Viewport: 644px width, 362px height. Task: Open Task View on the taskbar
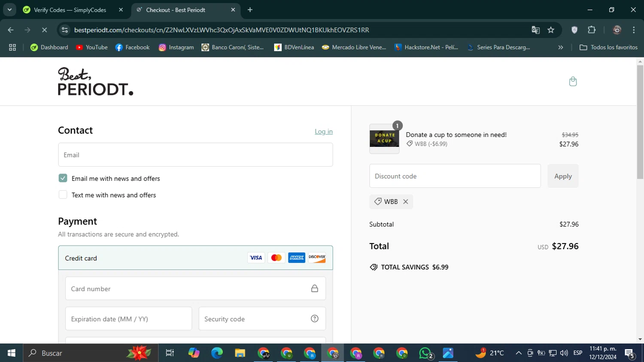(x=170, y=353)
